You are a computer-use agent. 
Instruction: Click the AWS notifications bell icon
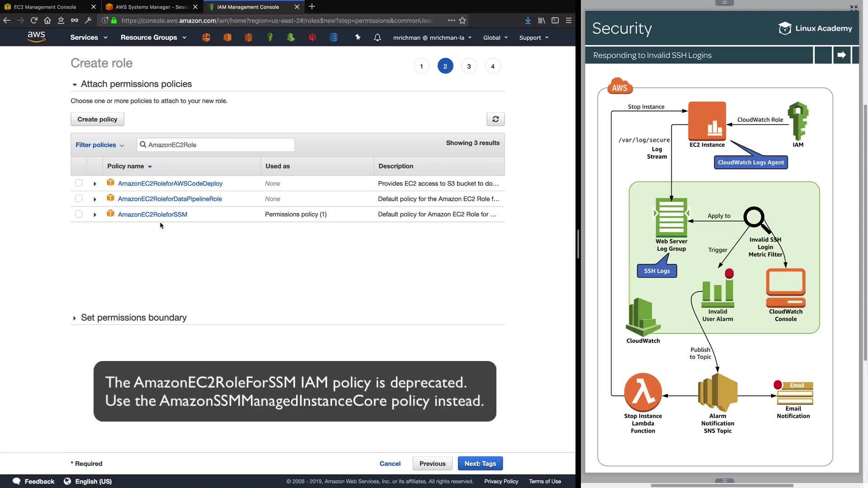pos(377,38)
